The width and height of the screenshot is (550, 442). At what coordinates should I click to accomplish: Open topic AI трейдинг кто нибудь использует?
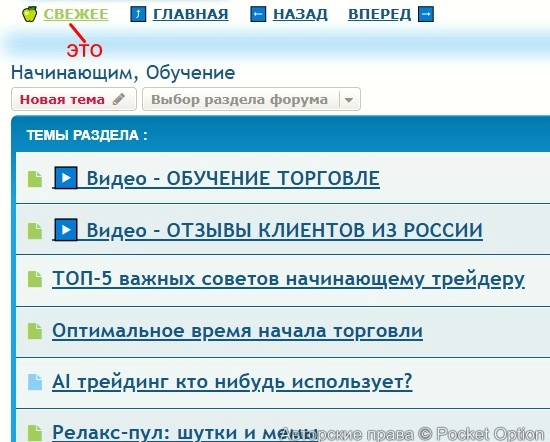(x=232, y=382)
